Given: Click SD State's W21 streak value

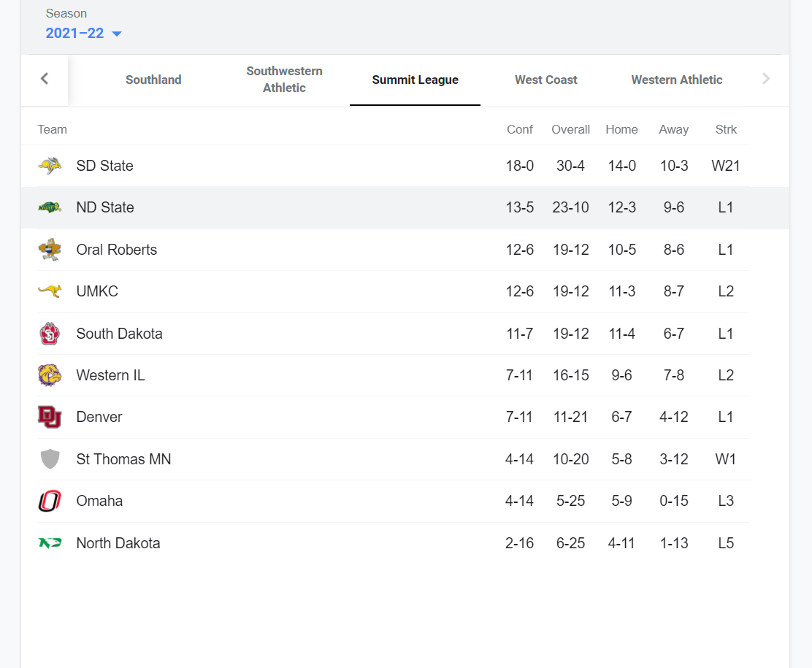Looking at the screenshot, I should (x=726, y=166).
